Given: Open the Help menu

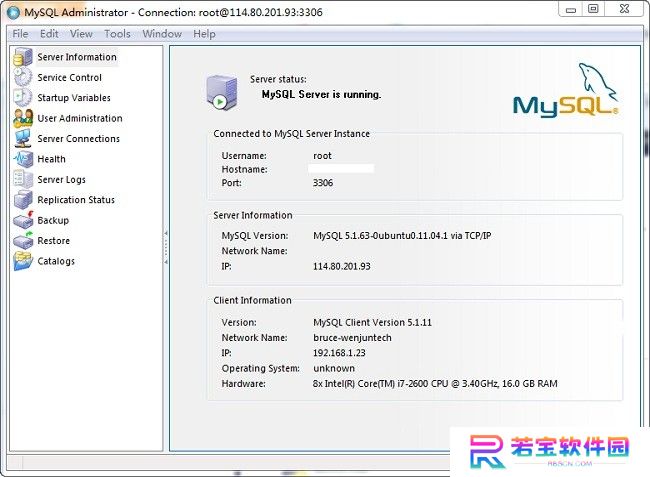Looking at the screenshot, I should 204,34.
